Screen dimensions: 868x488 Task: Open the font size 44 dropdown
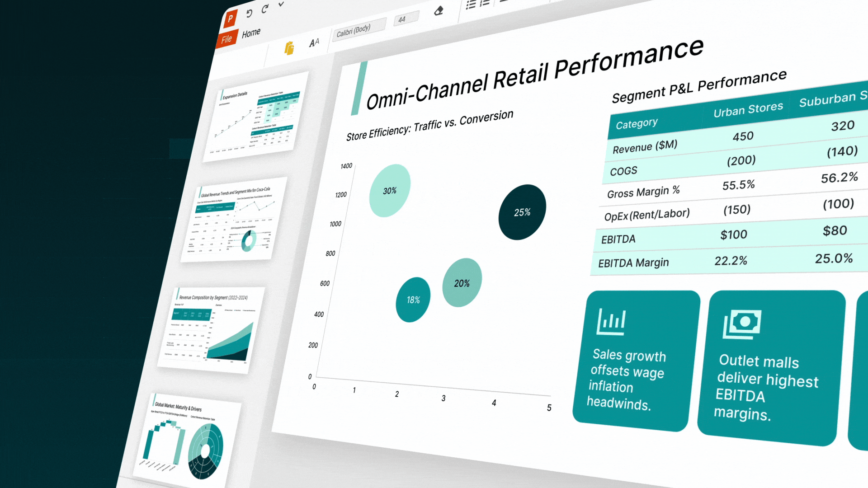[406, 19]
